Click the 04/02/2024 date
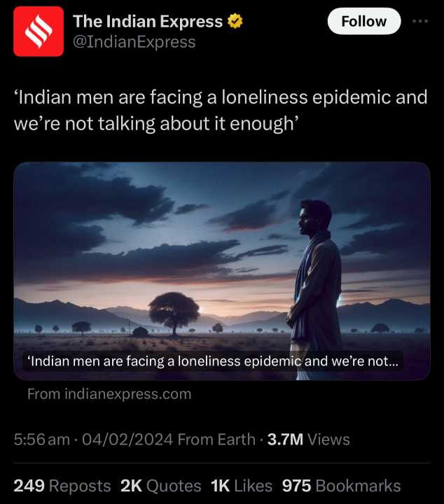The width and height of the screenshot is (444, 504). 127,440
